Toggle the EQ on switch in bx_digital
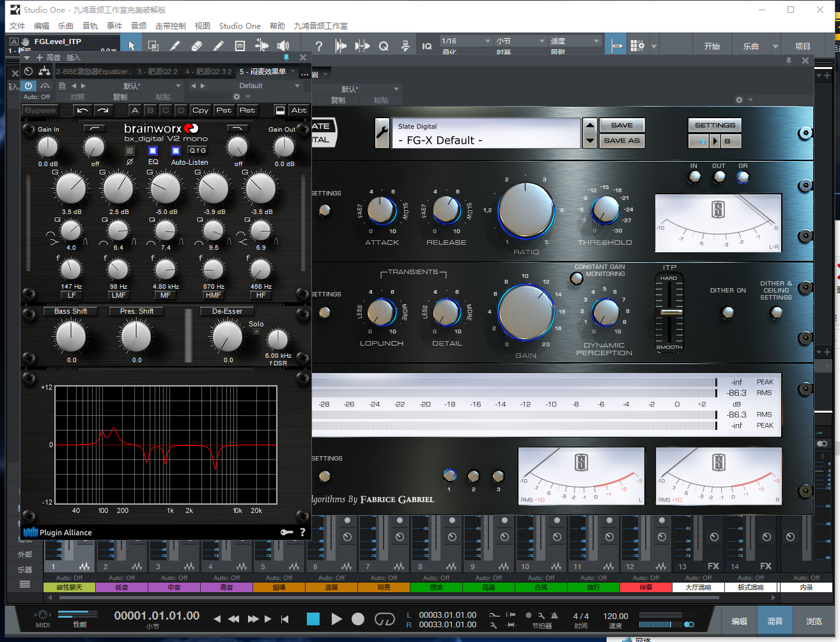Viewport: 840px width, 642px height. [x=153, y=151]
